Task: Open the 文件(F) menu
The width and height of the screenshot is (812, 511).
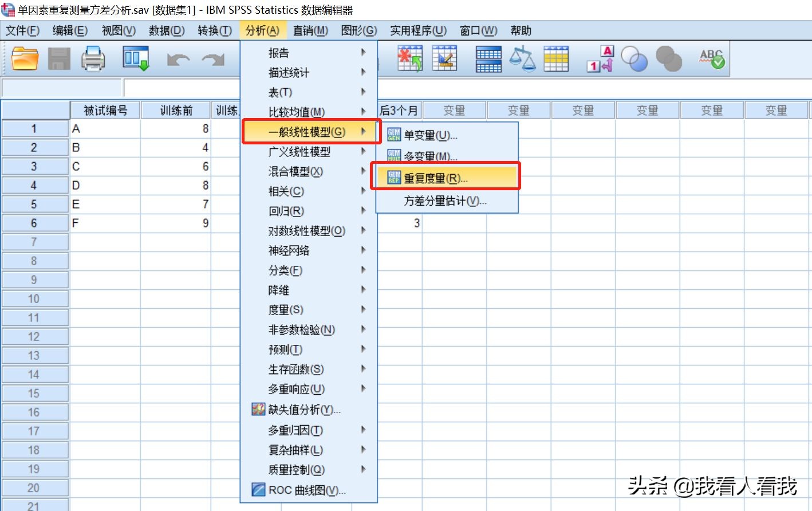Action: coord(22,30)
